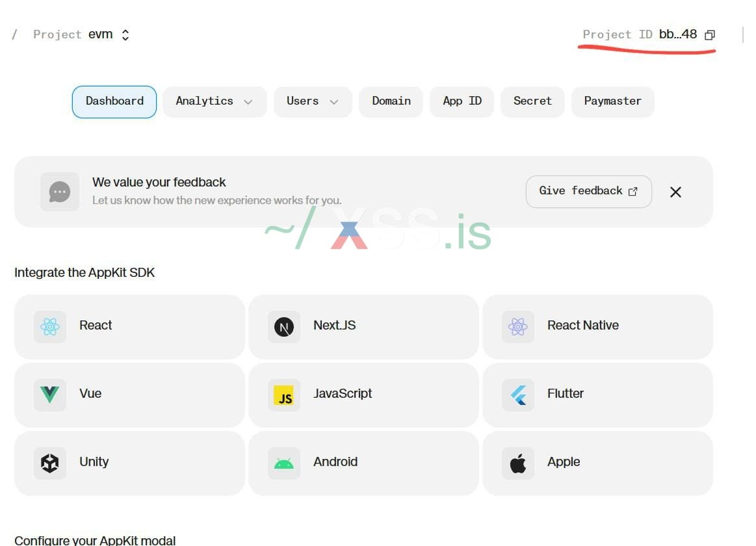Open the project switcher next to evm
Image resolution: width=756 pixels, height=546 pixels.
(124, 34)
